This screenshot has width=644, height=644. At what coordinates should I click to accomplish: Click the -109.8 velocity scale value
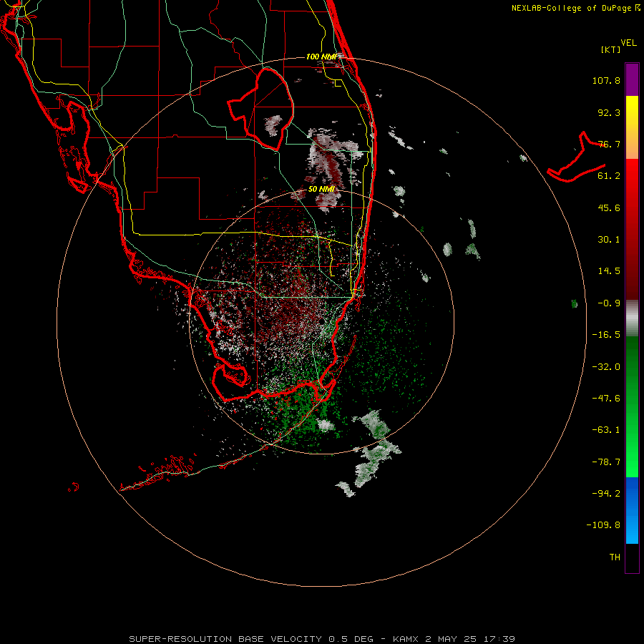point(603,525)
